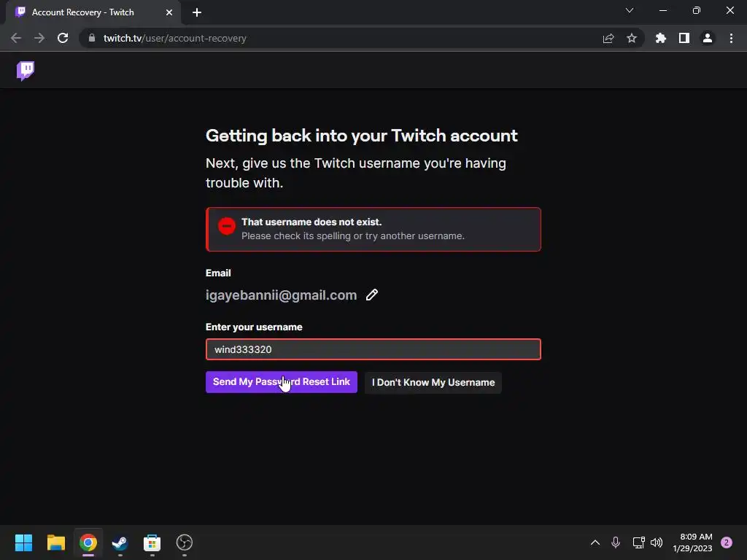Open the notification count badge
Image resolution: width=747 pixels, height=560 pixels.
(727, 542)
